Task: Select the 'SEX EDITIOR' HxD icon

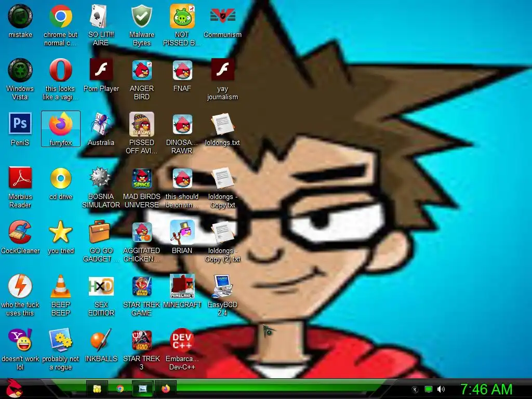Action: 101,286
